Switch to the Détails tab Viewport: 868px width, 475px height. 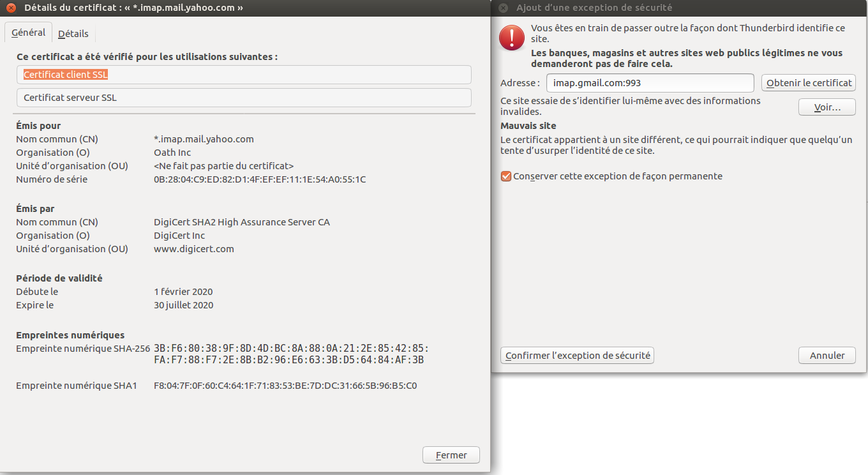coord(73,34)
